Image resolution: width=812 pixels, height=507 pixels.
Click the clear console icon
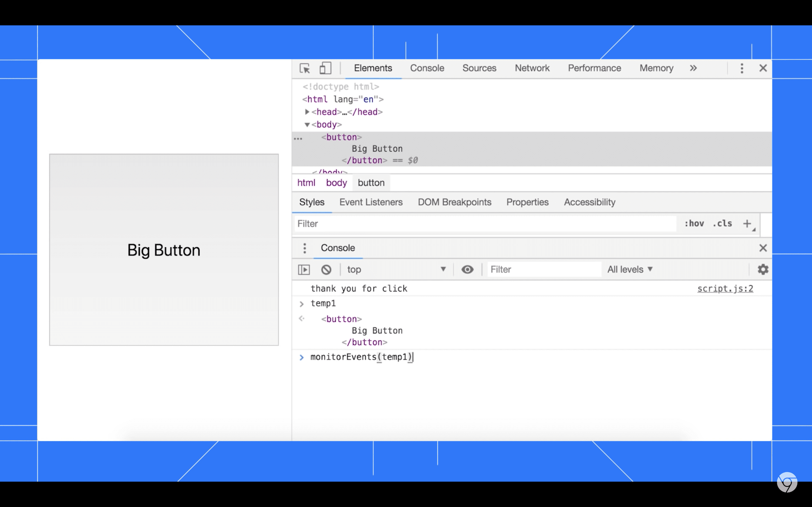(326, 269)
